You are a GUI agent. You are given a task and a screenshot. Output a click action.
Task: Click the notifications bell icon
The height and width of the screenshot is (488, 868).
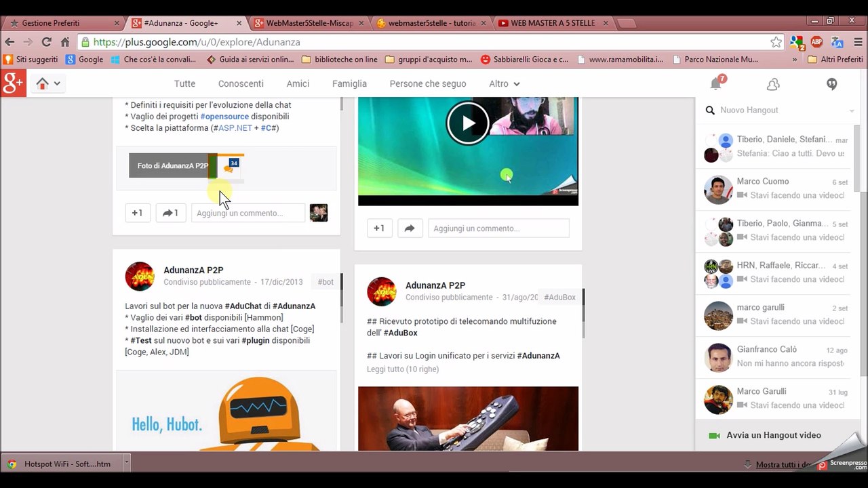tap(716, 83)
